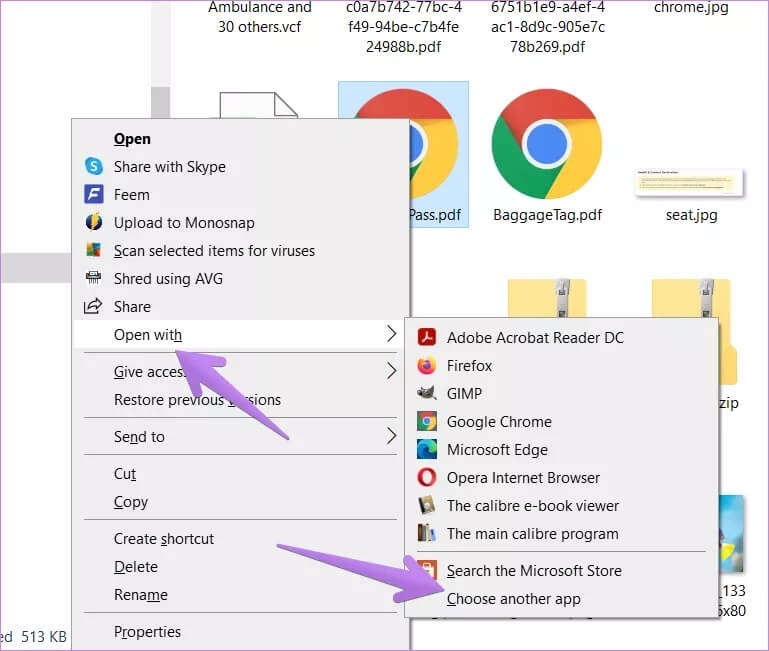Image resolution: width=769 pixels, height=651 pixels.
Task: Click the chrome.jpg file name
Action: [691, 7]
